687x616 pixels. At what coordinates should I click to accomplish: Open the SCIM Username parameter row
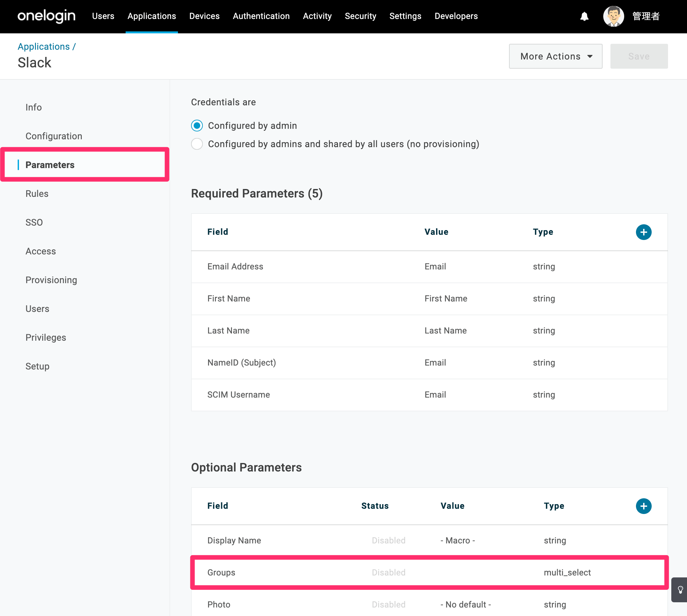[429, 395]
